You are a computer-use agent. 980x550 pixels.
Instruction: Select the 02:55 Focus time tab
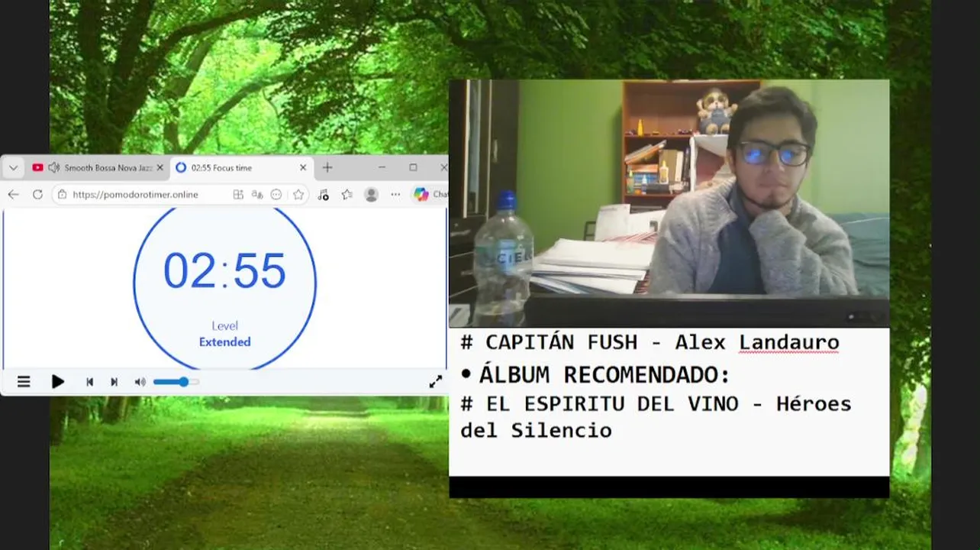point(240,168)
